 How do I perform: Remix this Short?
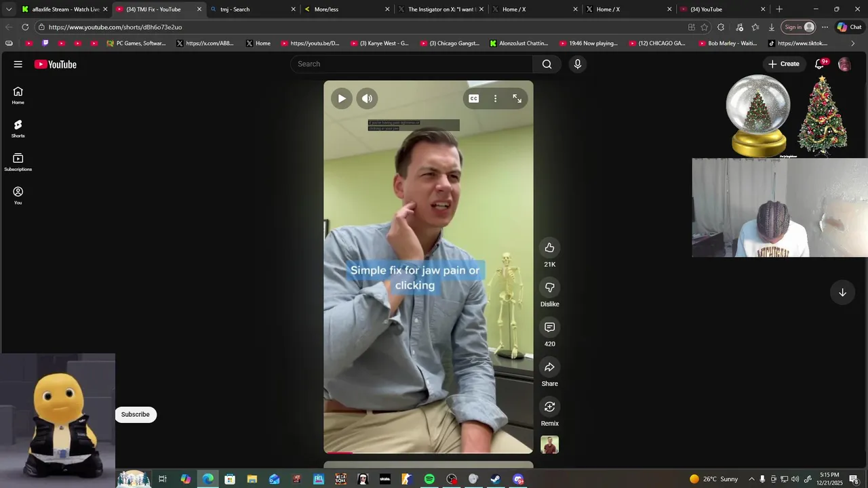coord(550,407)
